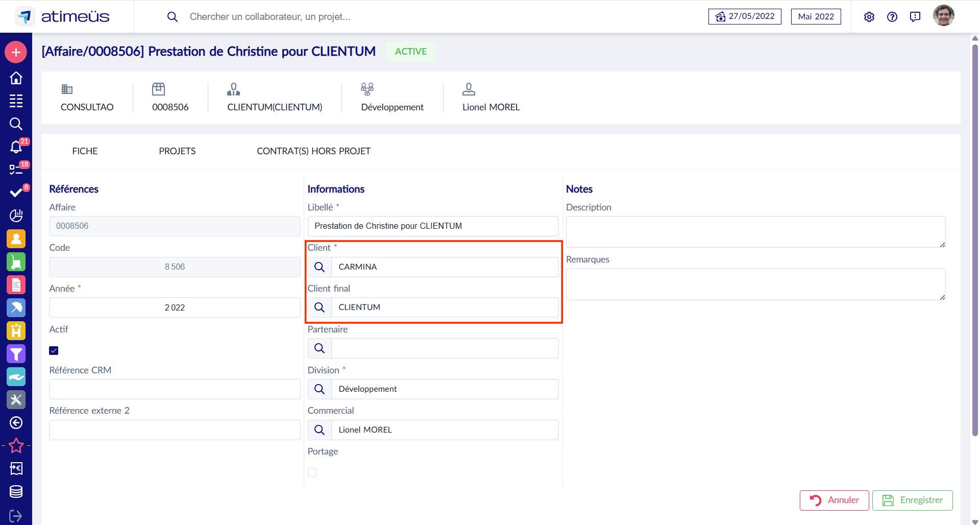Open the list menu icon in sidebar
The height and width of the screenshot is (525, 980).
pos(16,101)
